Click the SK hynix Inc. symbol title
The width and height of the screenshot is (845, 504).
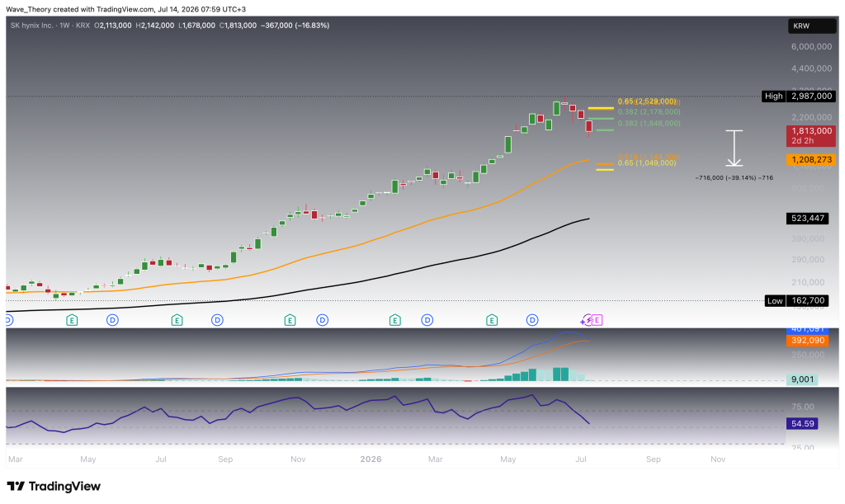pyautogui.click(x=32, y=26)
